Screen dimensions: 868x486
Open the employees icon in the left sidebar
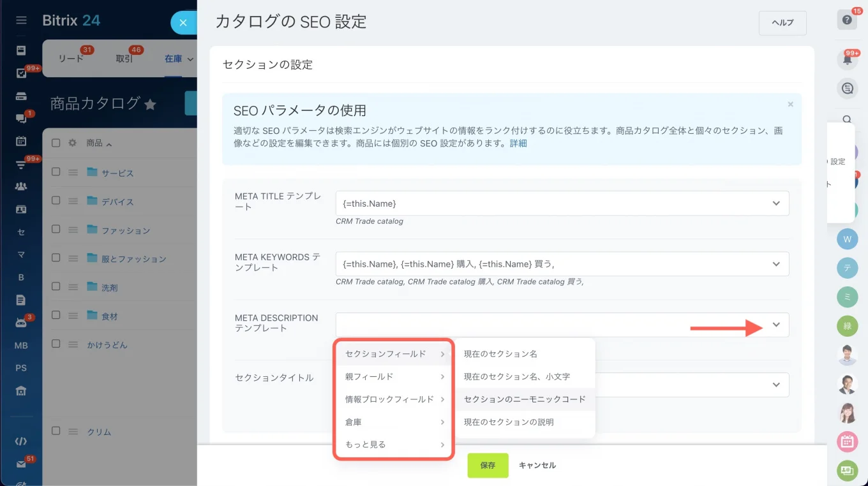pyautogui.click(x=21, y=186)
